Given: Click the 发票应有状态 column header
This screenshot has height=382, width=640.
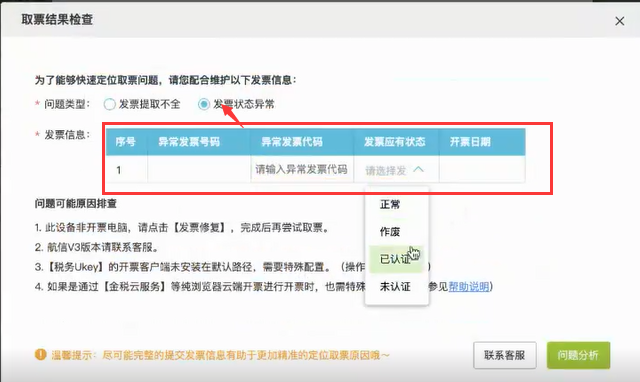Looking at the screenshot, I should pyautogui.click(x=396, y=142).
